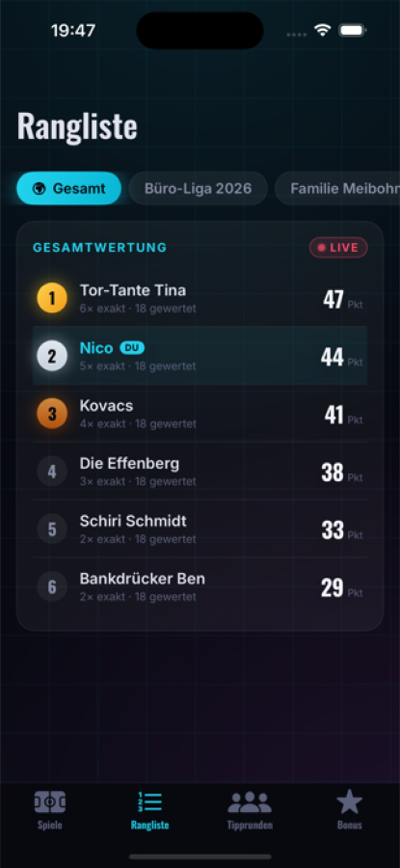The height and width of the screenshot is (868, 400).
Task: Switch to Familie Meibohm filter
Action: point(337,188)
